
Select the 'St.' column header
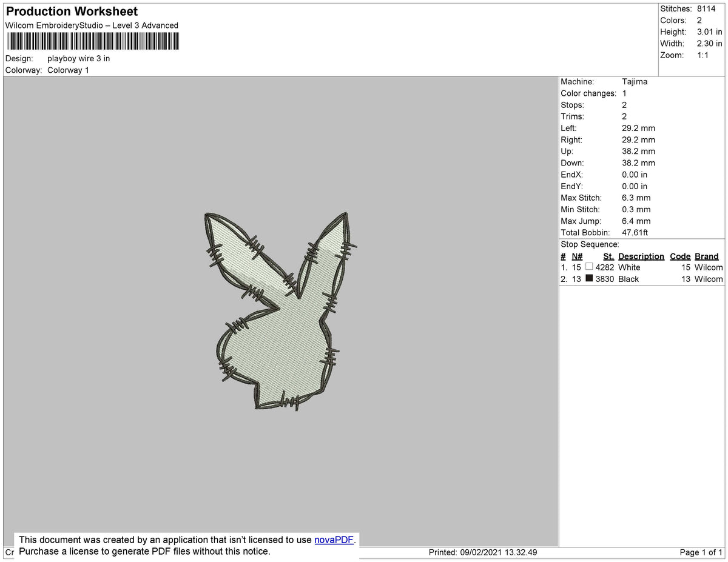coord(608,256)
